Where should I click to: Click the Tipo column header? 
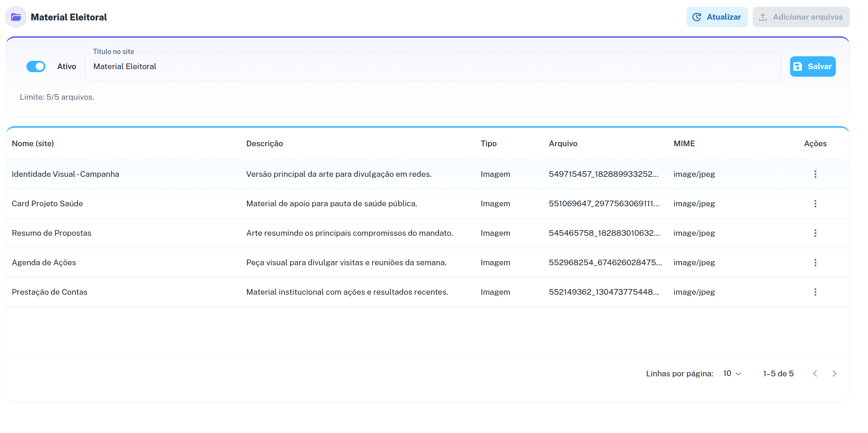(x=488, y=144)
